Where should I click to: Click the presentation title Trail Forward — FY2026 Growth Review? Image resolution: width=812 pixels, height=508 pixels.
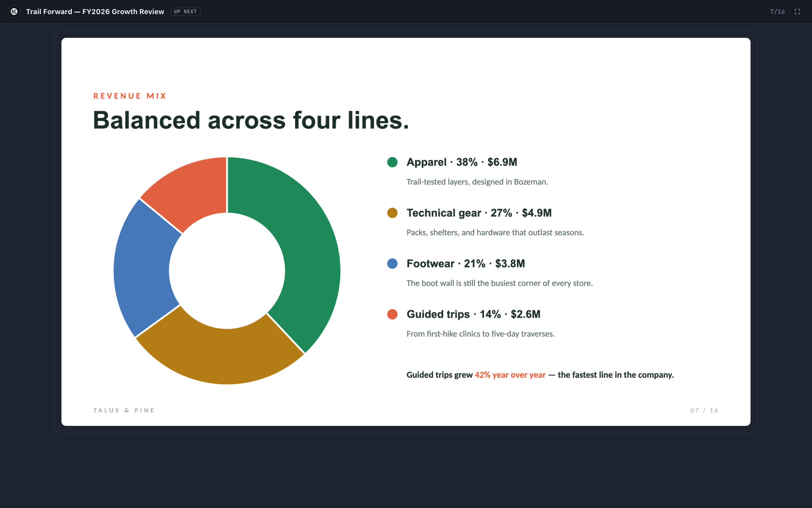(x=95, y=12)
